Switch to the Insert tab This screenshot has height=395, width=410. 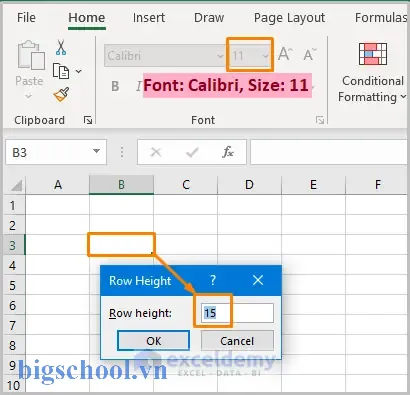(149, 18)
